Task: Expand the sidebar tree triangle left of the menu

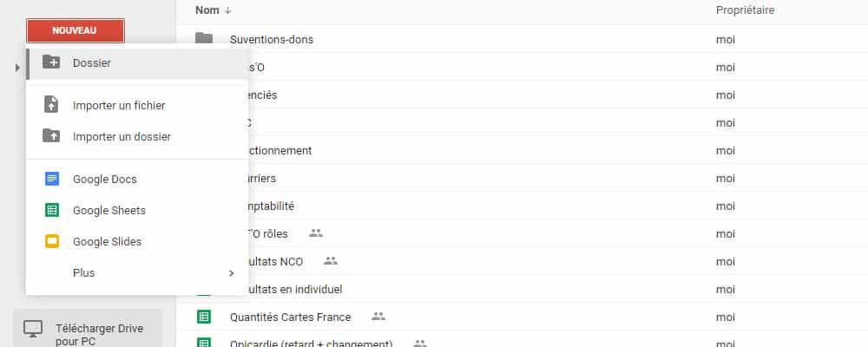Action: click(17, 68)
